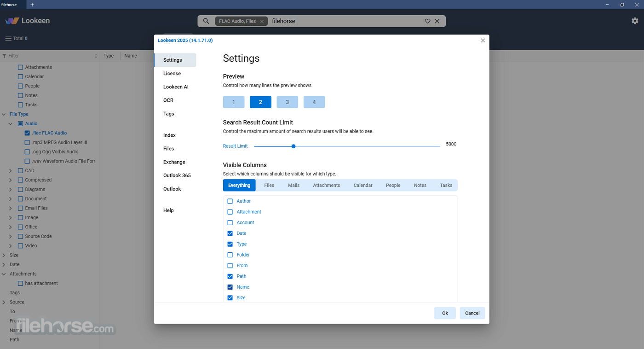
Task: Expand the CAD file type group
Action: (11, 170)
